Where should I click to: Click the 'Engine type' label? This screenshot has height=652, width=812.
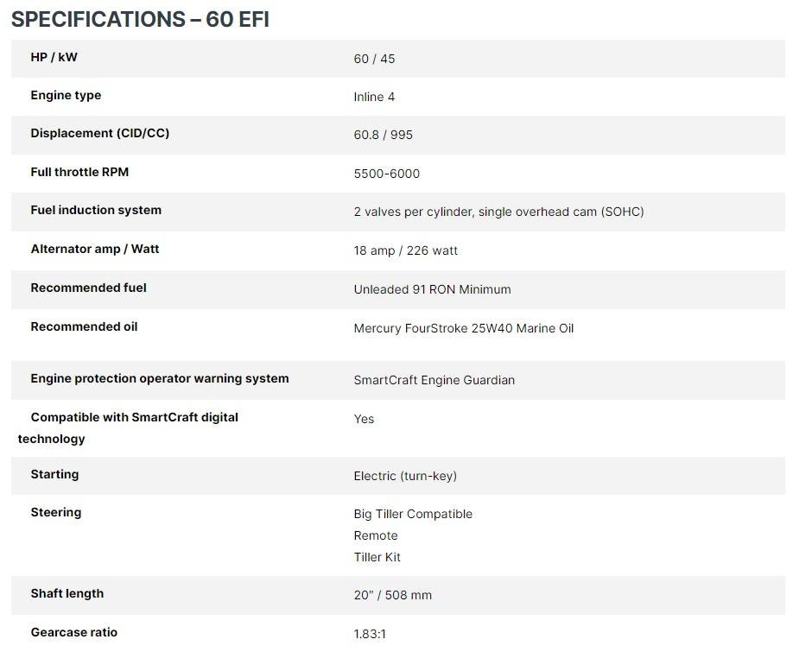click(x=66, y=95)
